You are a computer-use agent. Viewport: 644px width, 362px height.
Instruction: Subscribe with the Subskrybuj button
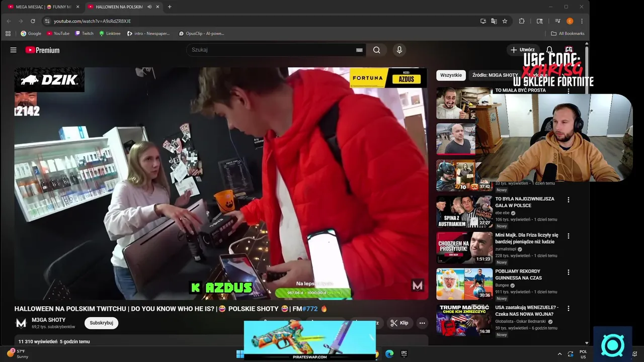[x=101, y=323]
